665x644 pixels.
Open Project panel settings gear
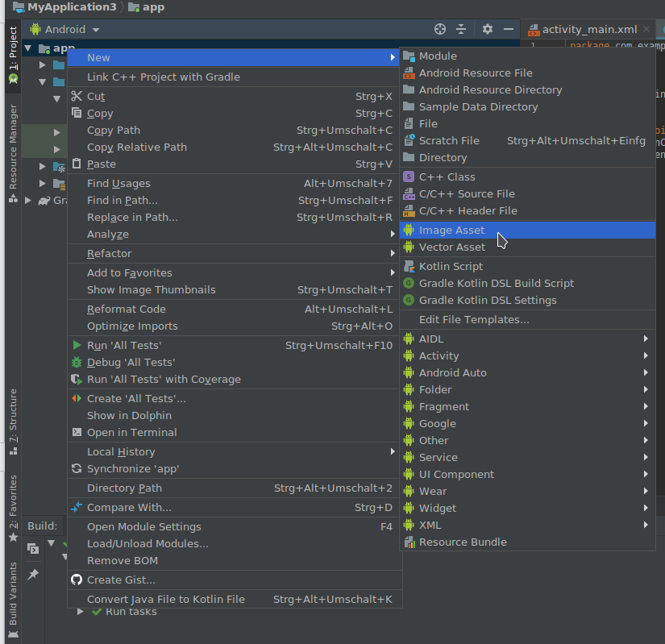pyautogui.click(x=487, y=29)
